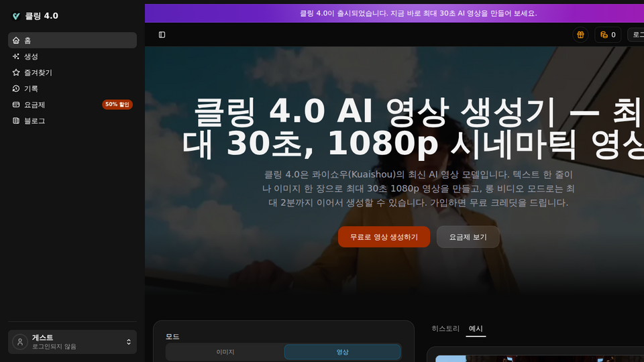Click the home icon beside 홈
This screenshot has width=644, height=362.
[16, 40]
